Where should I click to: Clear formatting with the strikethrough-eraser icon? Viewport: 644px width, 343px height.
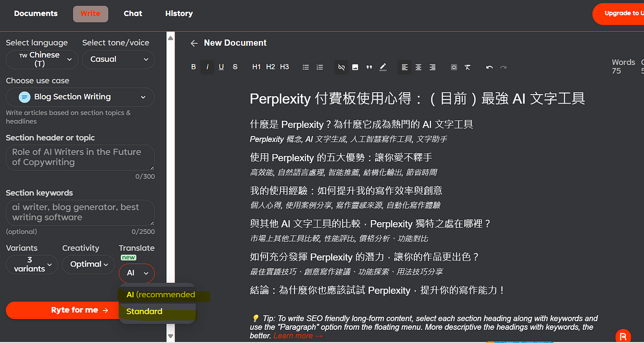[x=467, y=67]
